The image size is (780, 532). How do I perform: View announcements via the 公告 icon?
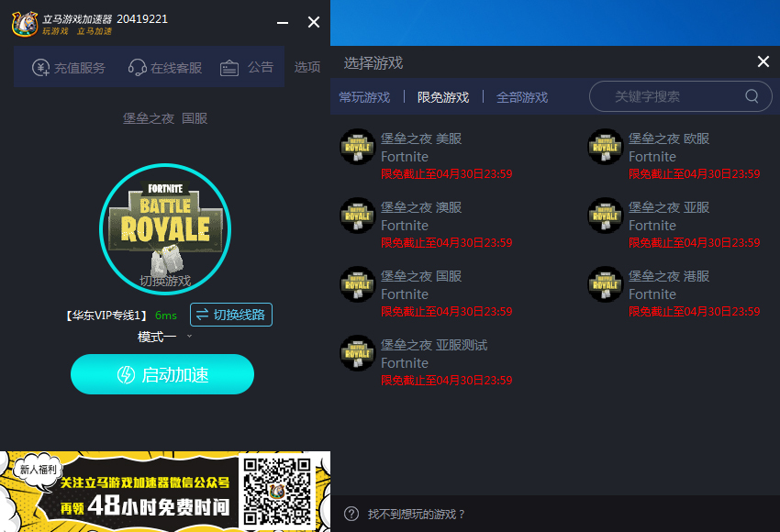coord(228,67)
